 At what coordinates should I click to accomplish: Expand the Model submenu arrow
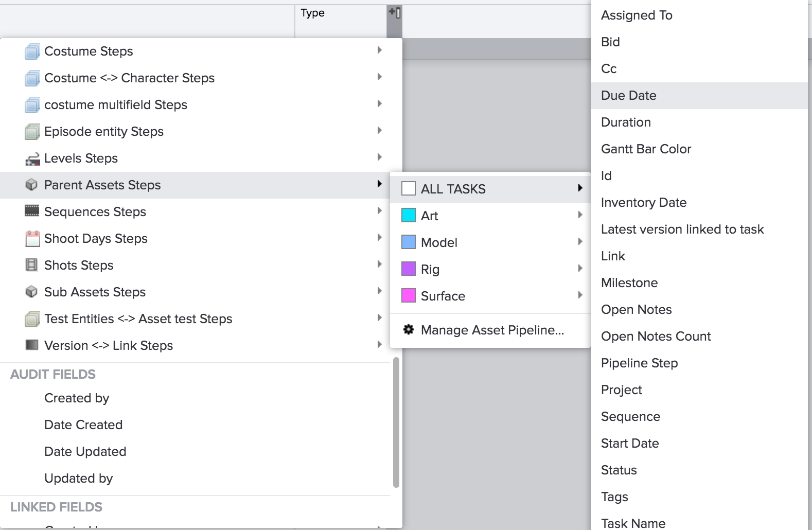pos(580,242)
